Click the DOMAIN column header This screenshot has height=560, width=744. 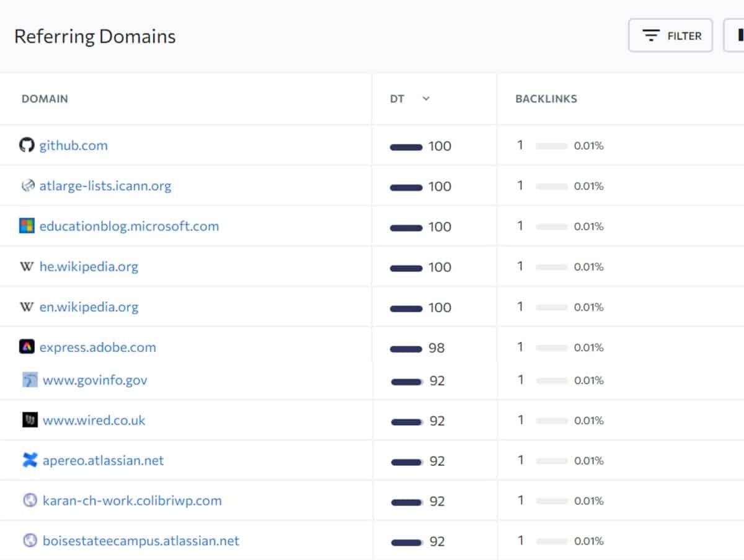tap(45, 98)
